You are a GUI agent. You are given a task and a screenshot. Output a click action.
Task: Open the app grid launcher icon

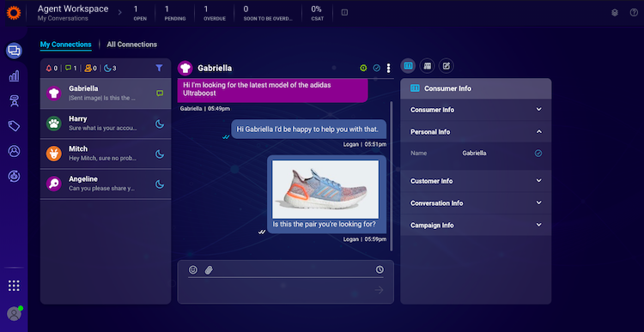pos(14,286)
